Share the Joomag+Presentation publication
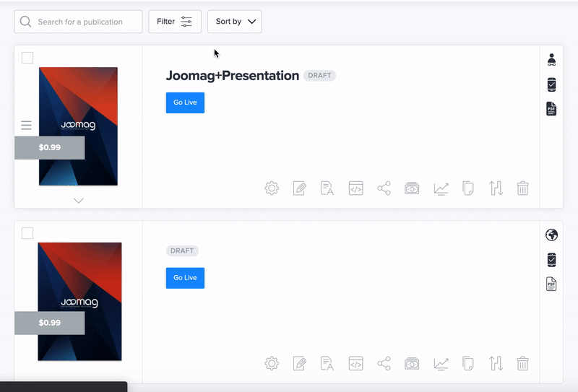The image size is (578, 392). pos(384,188)
